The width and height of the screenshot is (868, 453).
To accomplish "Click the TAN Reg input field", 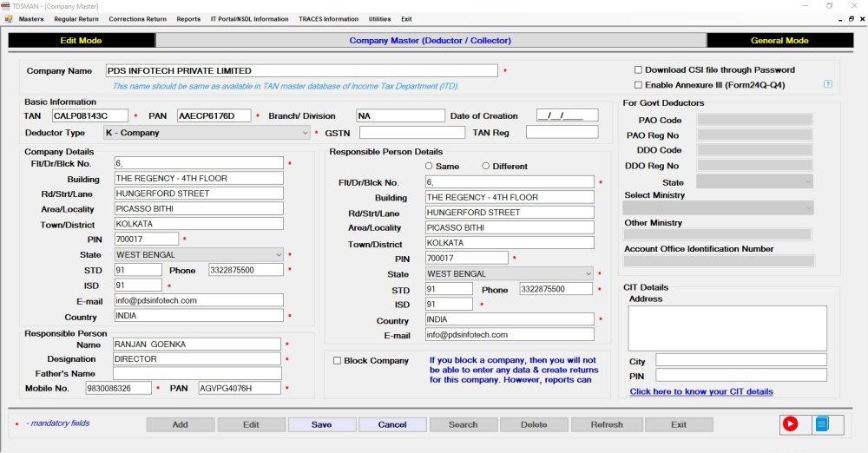I will point(562,132).
